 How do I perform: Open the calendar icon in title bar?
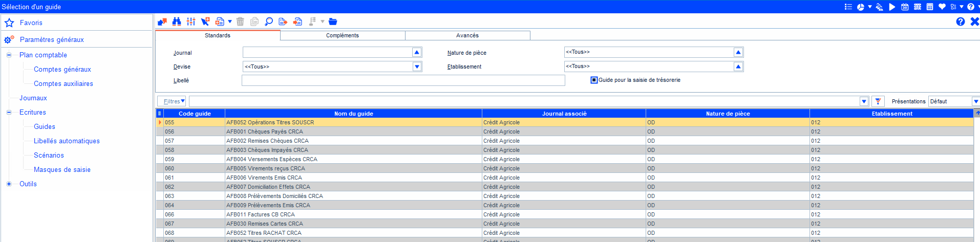click(905, 7)
